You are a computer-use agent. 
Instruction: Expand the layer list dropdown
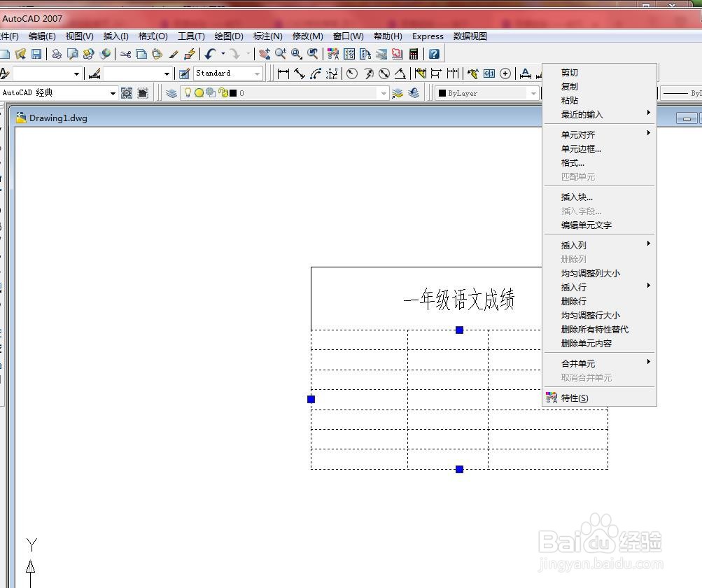tap(384, 93)
